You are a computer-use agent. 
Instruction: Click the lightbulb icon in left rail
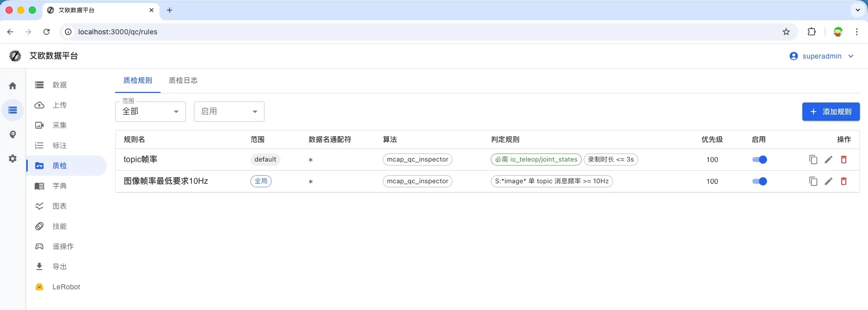click(13, 134)
